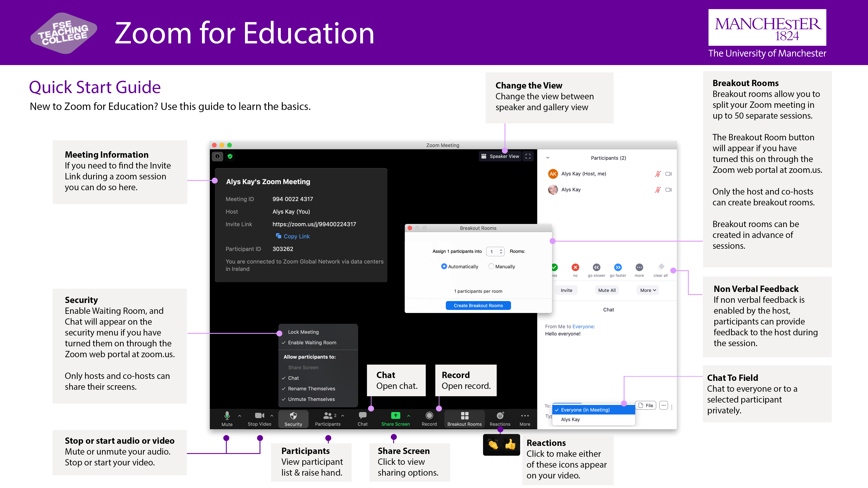Click the red 'no' feedback icon
The image size is (868, 488).
(575, 267)
